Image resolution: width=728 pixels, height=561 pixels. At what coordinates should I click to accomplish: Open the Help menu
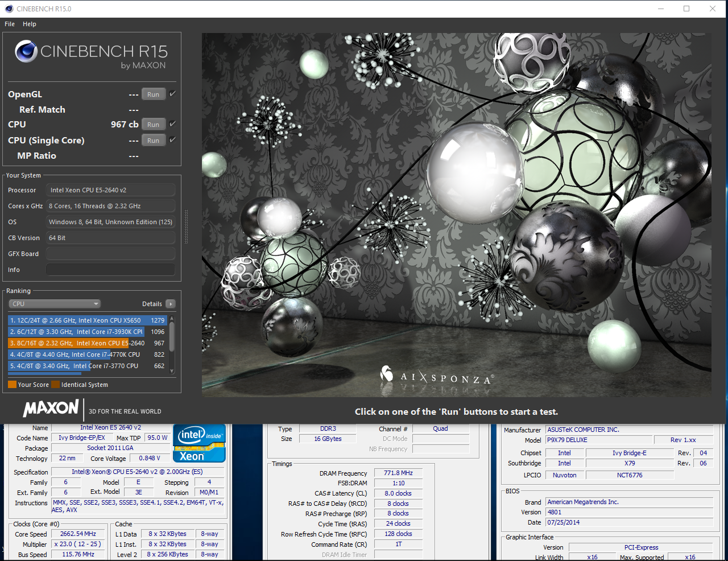pos(30,24)
